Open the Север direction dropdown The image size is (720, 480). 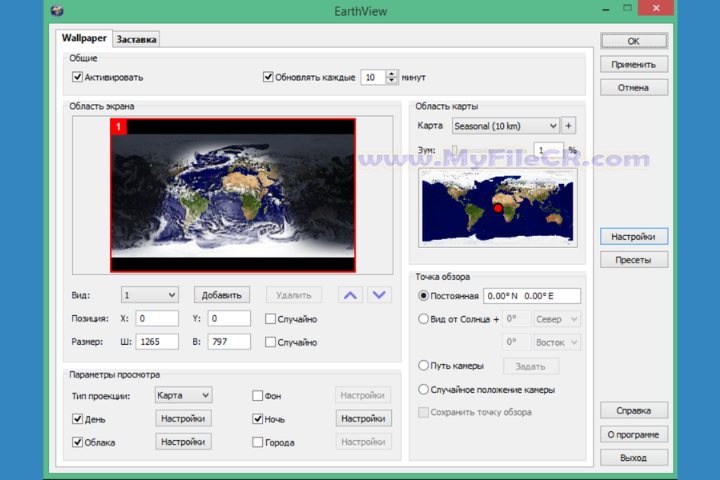(x=556, y=319)
